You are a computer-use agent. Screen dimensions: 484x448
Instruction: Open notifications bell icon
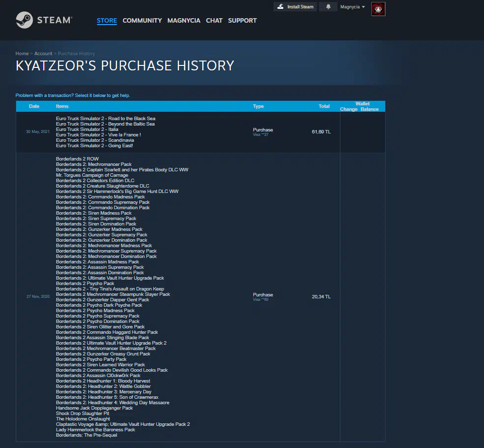[x=328, y=7]
